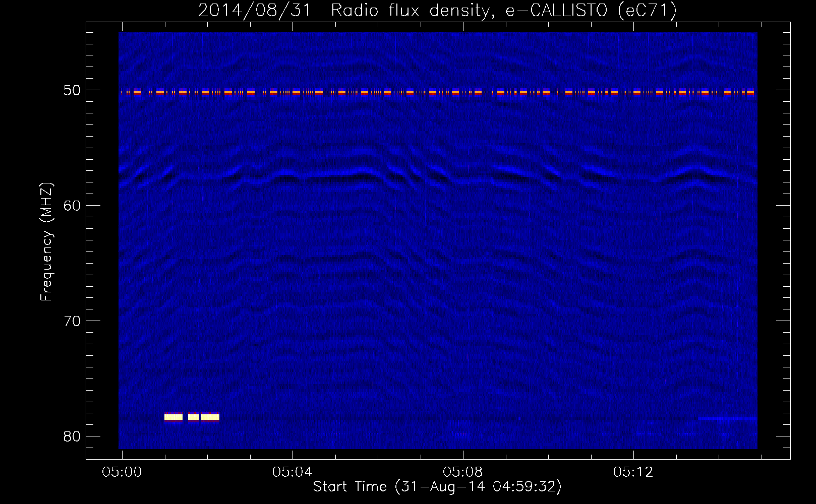Image resolution: width=816 pixels, height=504 pixels.
Task: Click the 05:00 time tick label
Action: (x=122, y=472)
